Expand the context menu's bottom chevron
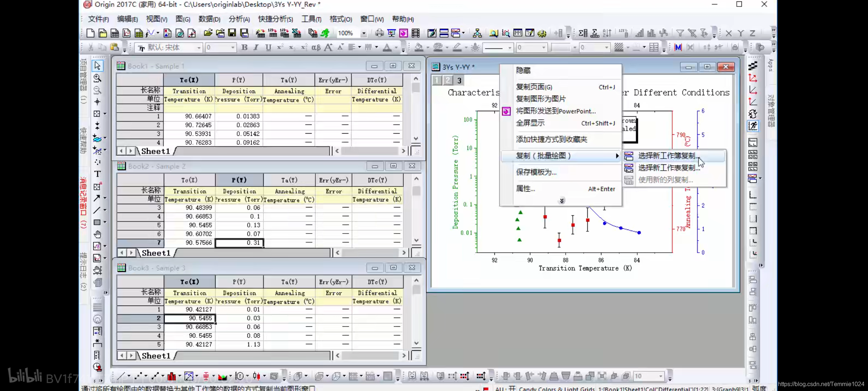 tap(561, 201)
